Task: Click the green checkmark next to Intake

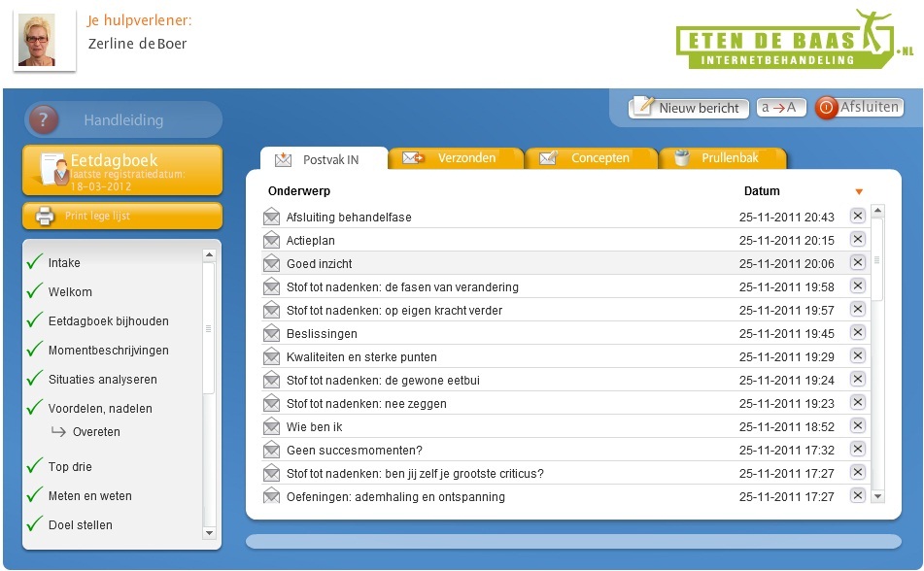Action: pyautogui.click(x=35, y=262)
